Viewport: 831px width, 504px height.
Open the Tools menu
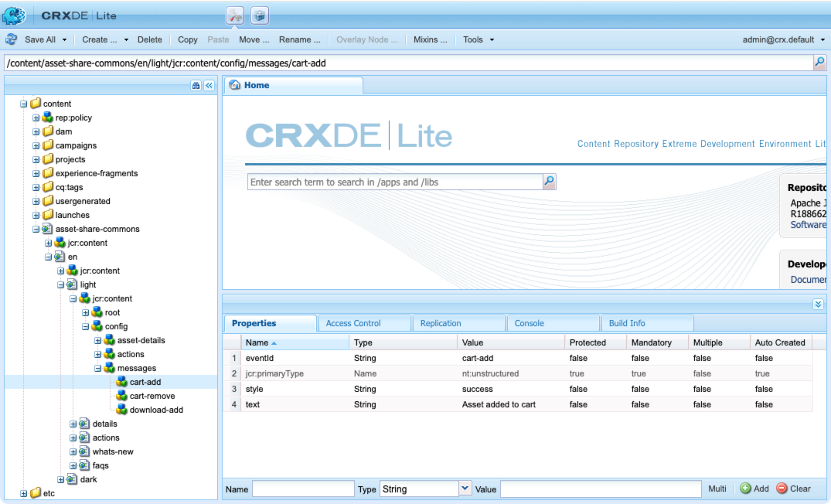click(x=478, y=39)
